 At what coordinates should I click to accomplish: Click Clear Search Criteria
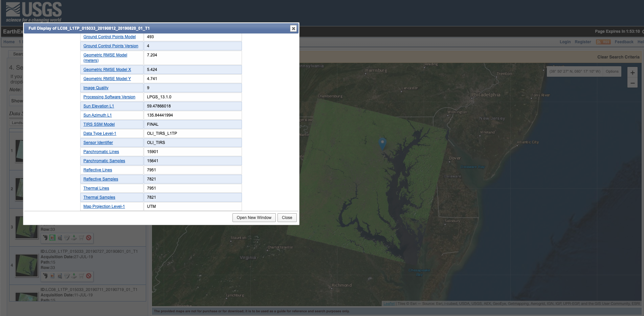coord(618,57)
